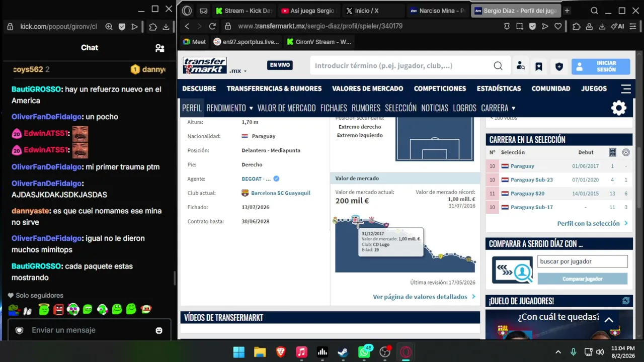Switch to the Narciso Mina tab
Viewport: 644px width, 362px height.
pos(437,11)
